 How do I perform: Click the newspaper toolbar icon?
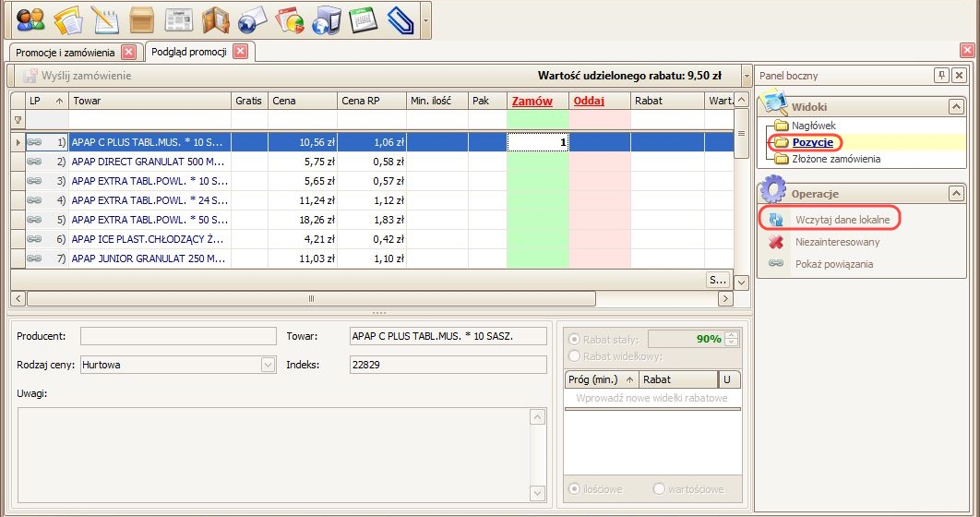click(178, 19)
